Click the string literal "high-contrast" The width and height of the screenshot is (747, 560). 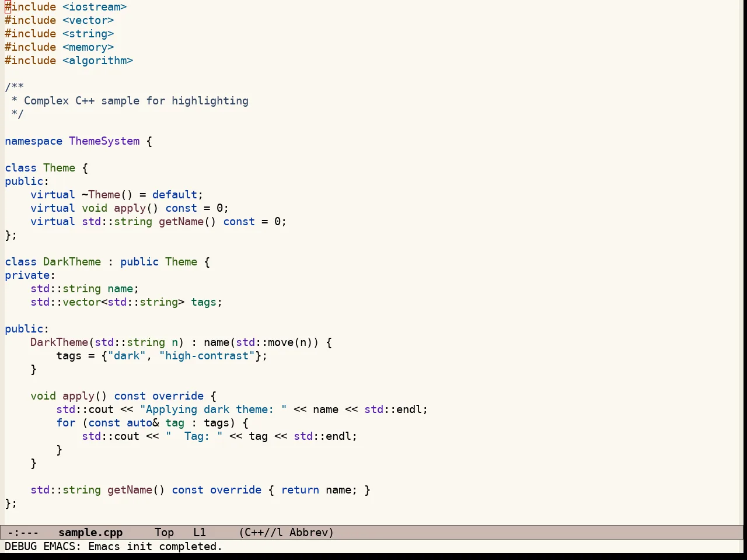coord(207,356)
